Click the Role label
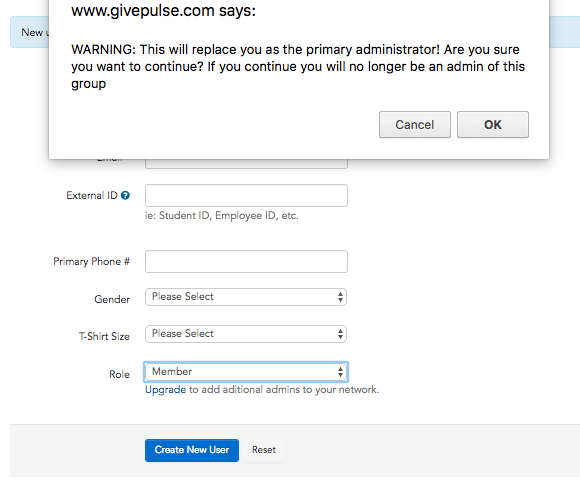The image size is (580, 494). tap(119, 374)
